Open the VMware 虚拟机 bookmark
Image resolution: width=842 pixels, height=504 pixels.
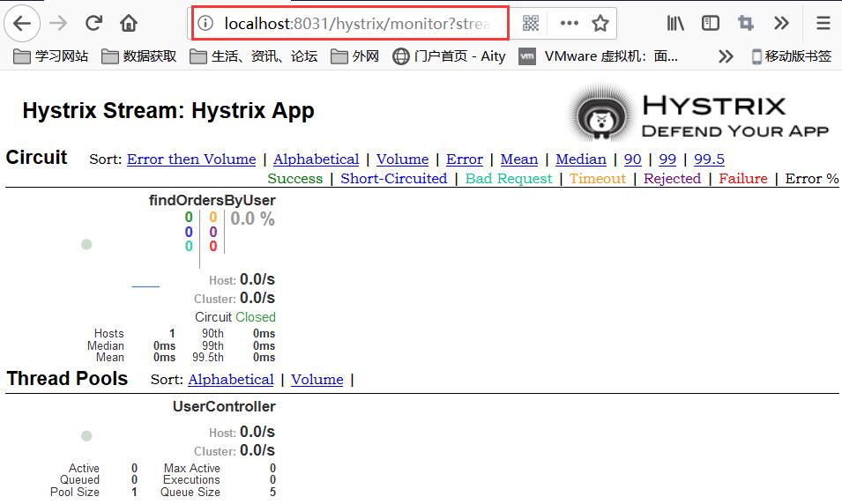click(x=598, y=56)
